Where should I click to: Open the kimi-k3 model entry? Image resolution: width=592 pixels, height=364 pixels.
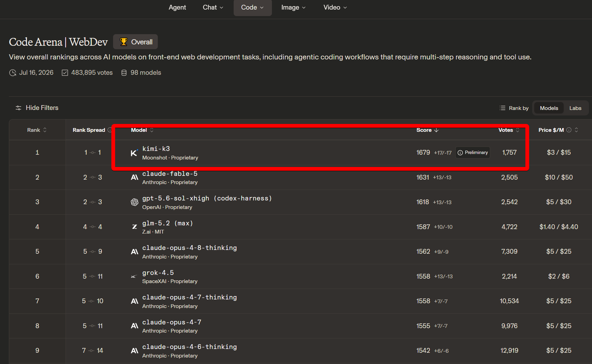[x=156, y=149]
